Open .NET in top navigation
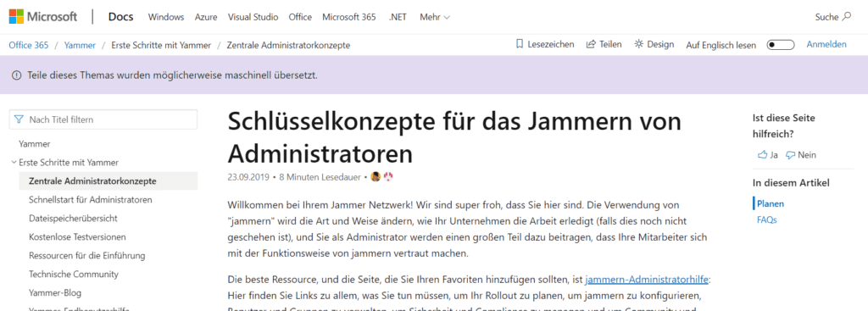This screenshot has height=311, width=868. [398, 17]
